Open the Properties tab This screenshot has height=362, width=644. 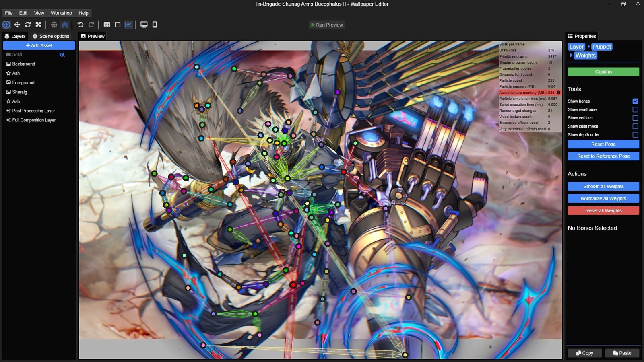582,36
